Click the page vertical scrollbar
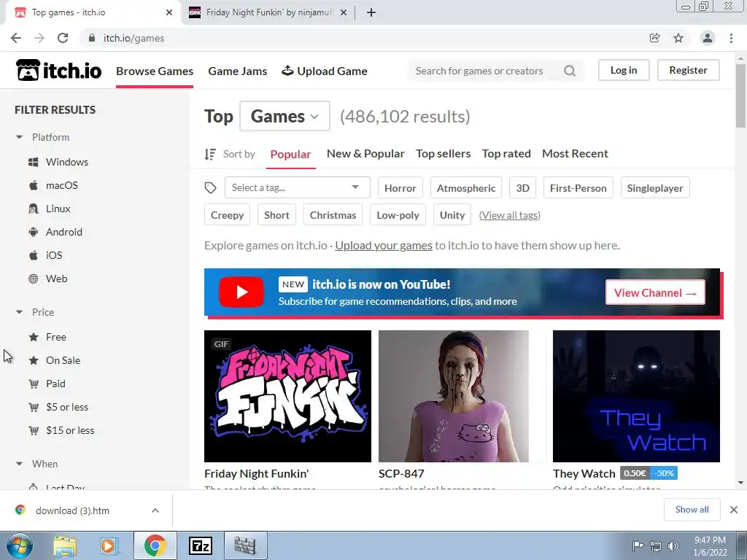 point(740,96)
